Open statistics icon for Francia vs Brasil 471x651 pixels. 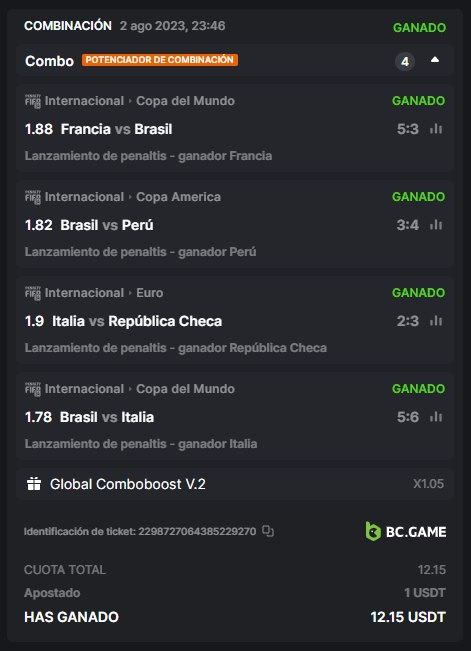click(x=436, y=129)
